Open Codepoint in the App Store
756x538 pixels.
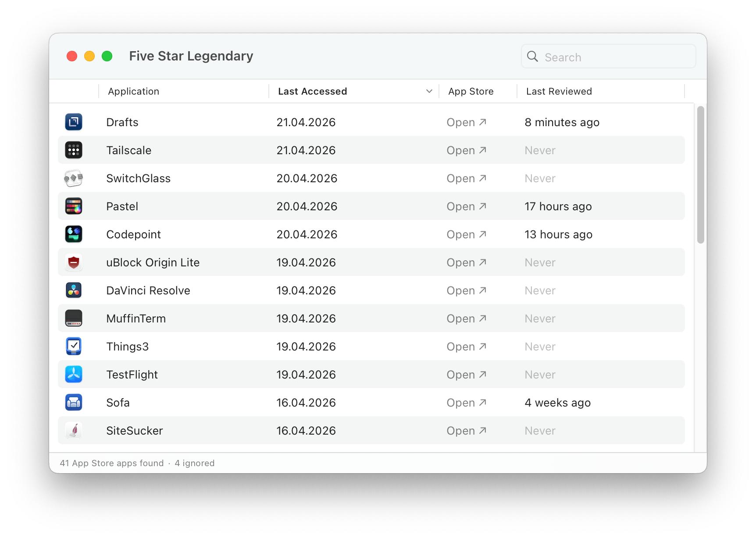click(x=467, y=234)
